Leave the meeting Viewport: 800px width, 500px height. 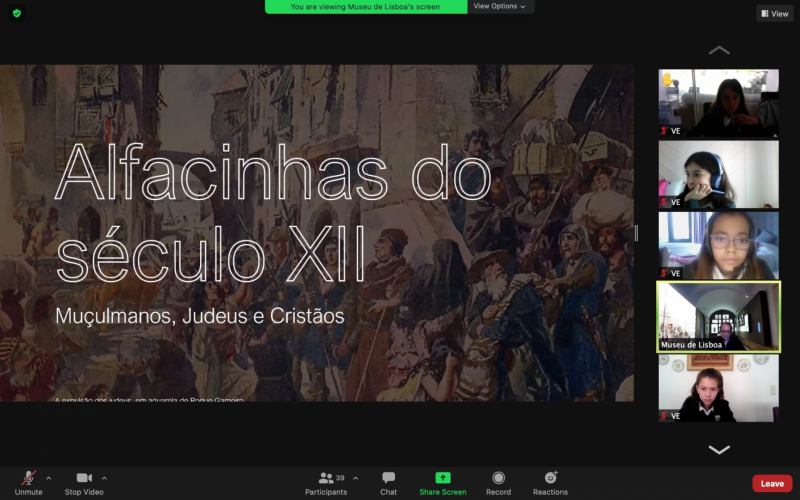point(772,483)
